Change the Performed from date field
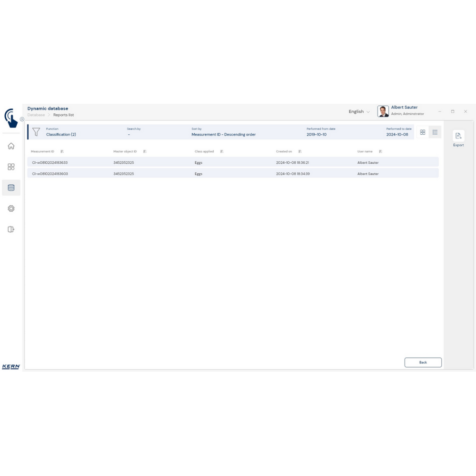476x476 pixels. click(x=317, y=135)
